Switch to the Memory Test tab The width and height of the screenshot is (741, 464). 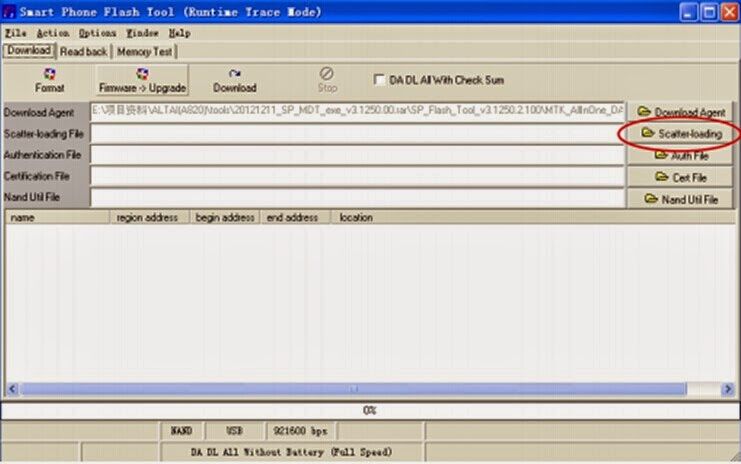click(x=144, y=52)
